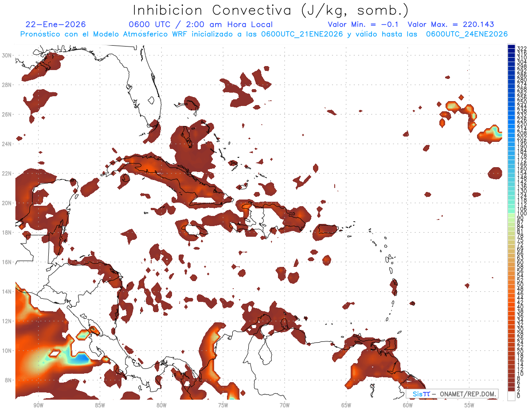
Task: Click the '322' colorbar value label
Action: point(521,48)
